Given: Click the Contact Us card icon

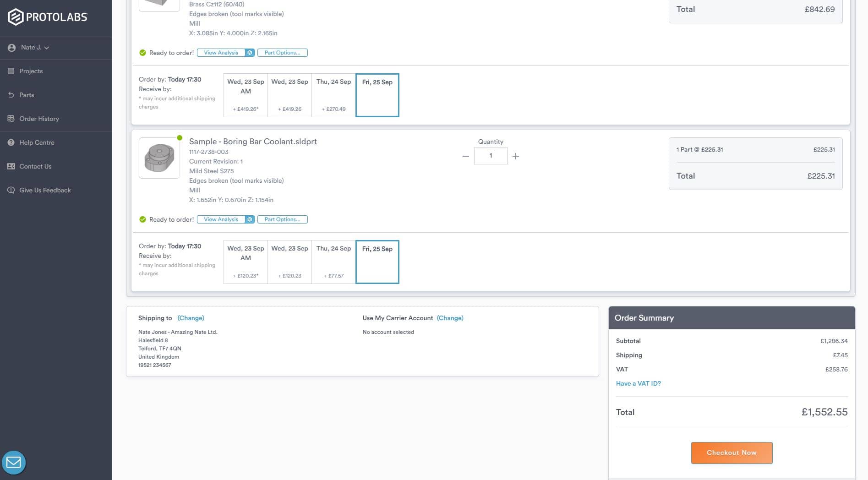Looking at the screenshot, I should 11,166.
